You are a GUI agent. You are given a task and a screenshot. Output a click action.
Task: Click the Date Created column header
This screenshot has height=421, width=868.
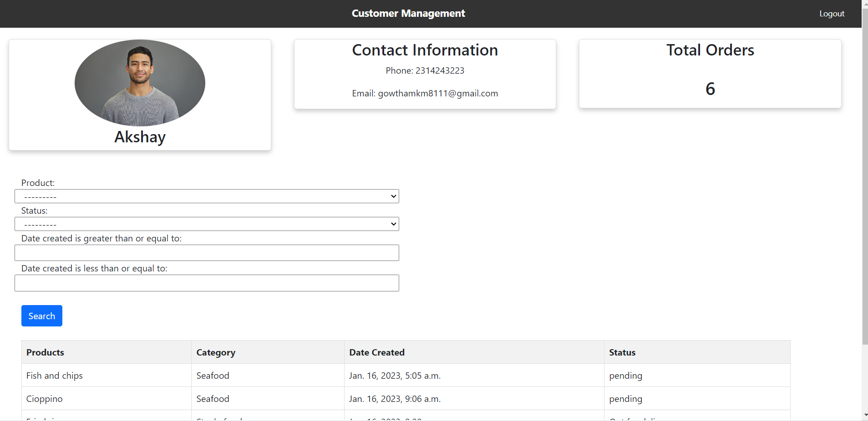click(377, 352)
